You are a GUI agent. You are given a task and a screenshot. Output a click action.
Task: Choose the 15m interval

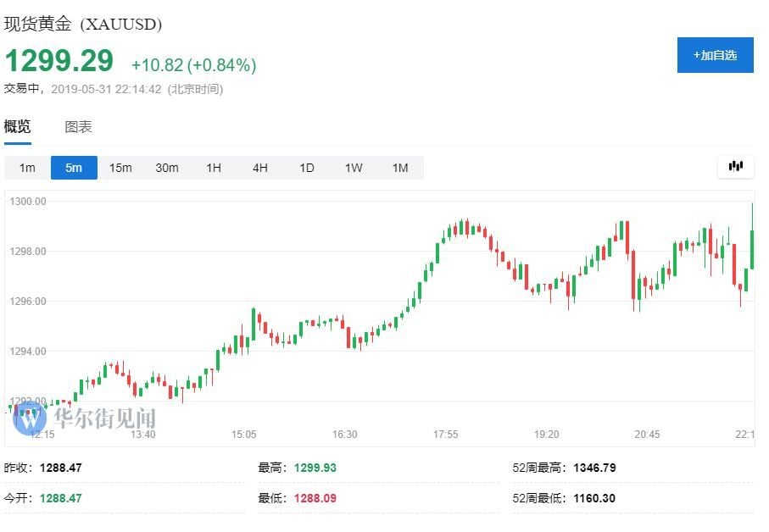click(120, 168)
